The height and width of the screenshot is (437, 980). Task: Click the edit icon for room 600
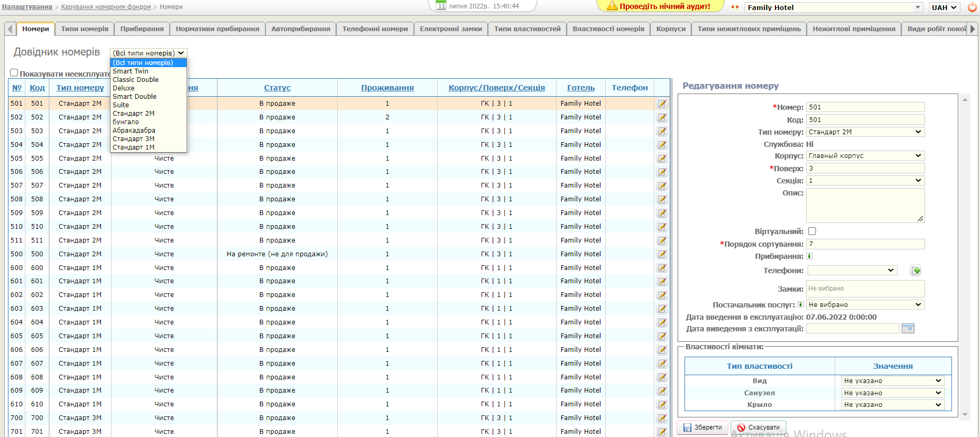click(x=662, y=268)
